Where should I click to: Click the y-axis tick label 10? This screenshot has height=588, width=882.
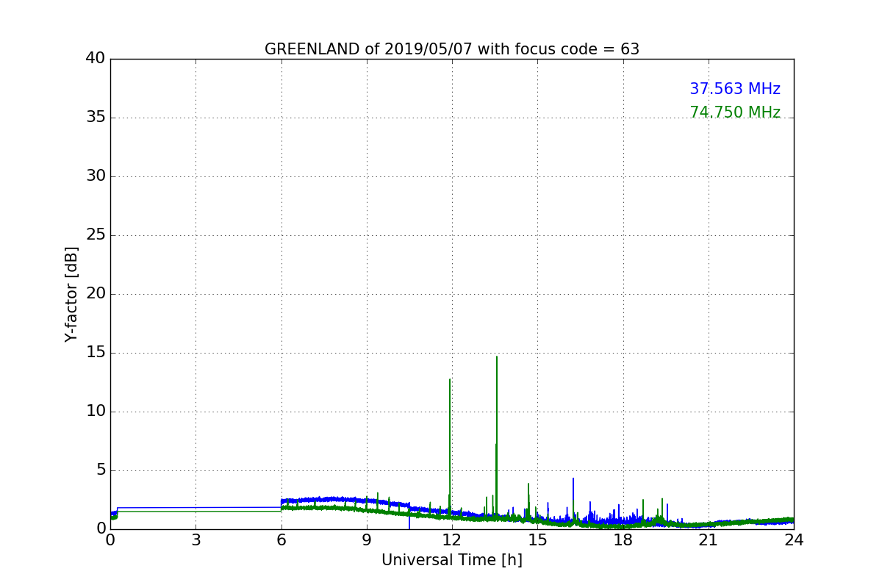[96, 412]
